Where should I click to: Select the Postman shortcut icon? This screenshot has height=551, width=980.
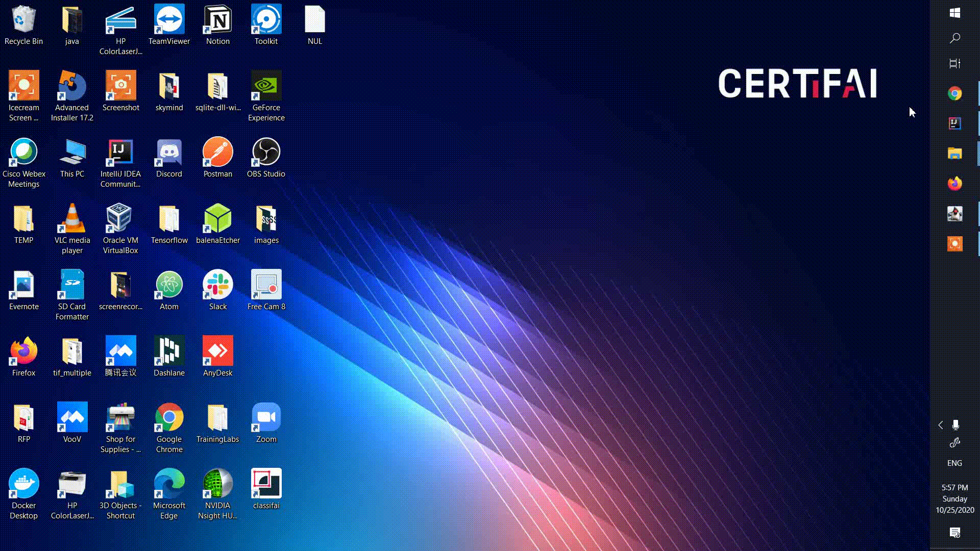pyautogui.click(x=218, y=153)
